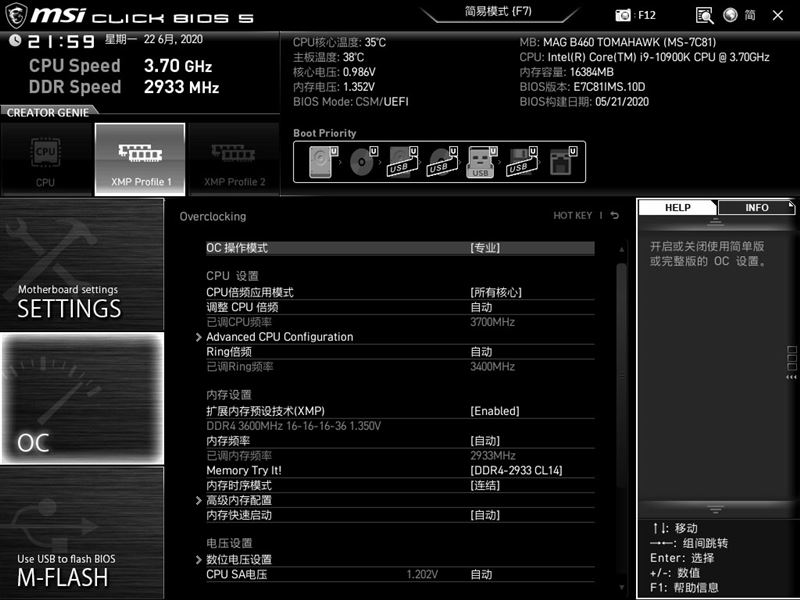
Task: Click DDR4 3600MHz 16-16-16-36 1.350V text
Action: (293, 426)
